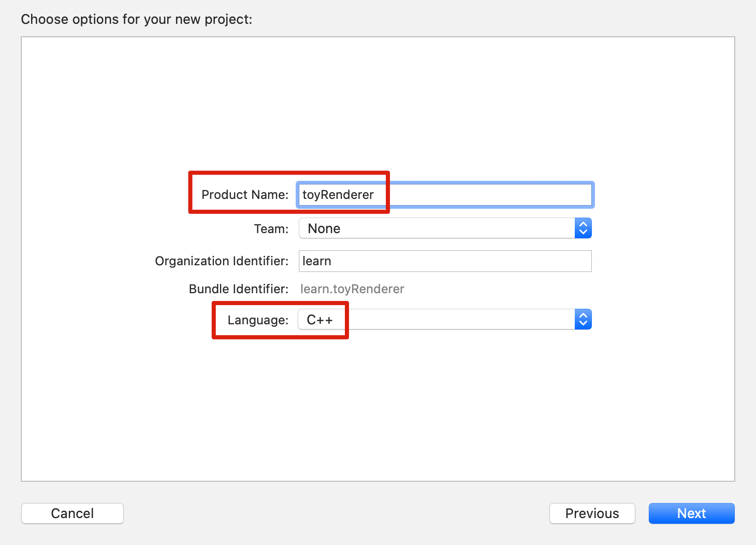Click the Product Name label

point(245,195)
